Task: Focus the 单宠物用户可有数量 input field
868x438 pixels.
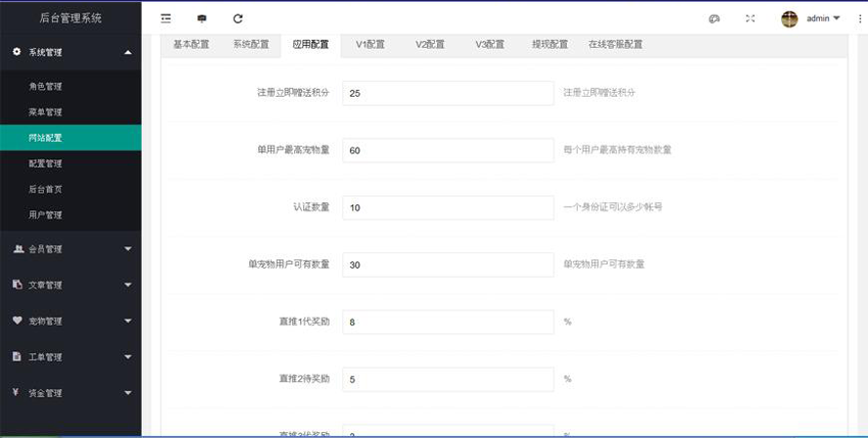Action: tap(448, 265)
